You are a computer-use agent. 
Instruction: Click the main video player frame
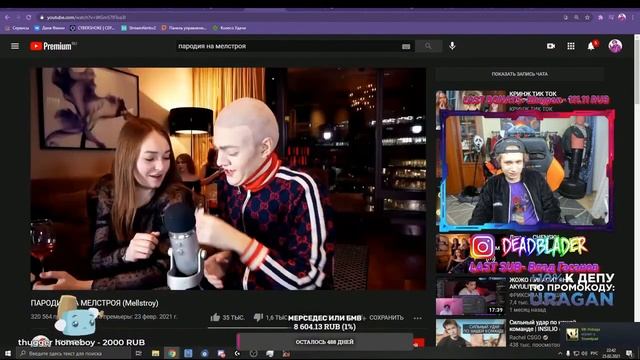point(228,179)
